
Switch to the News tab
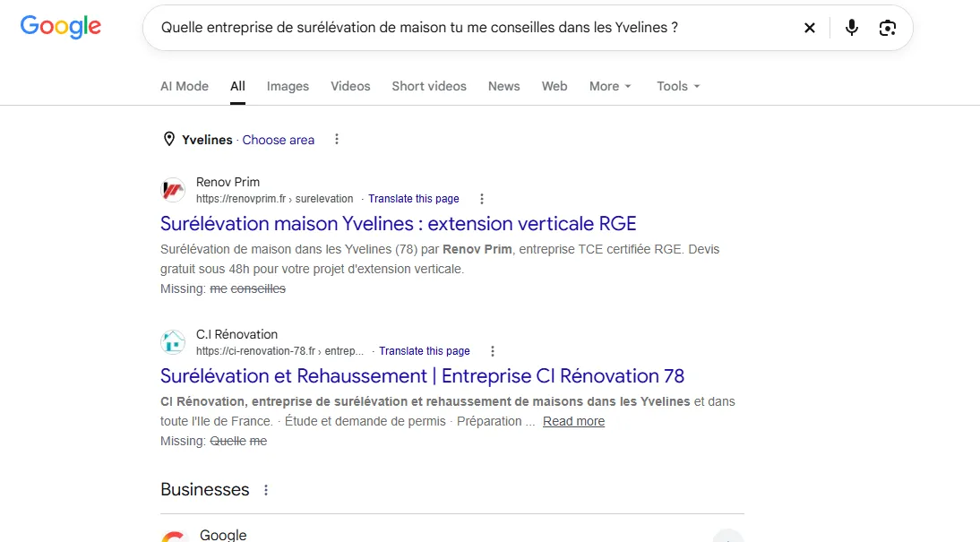[x=503, y=86]
